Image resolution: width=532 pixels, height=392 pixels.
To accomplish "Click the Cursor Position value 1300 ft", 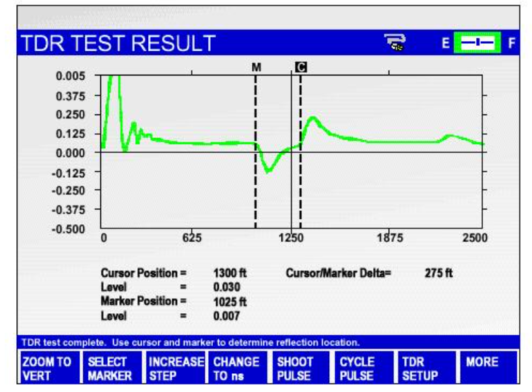I will coord(230,273).
